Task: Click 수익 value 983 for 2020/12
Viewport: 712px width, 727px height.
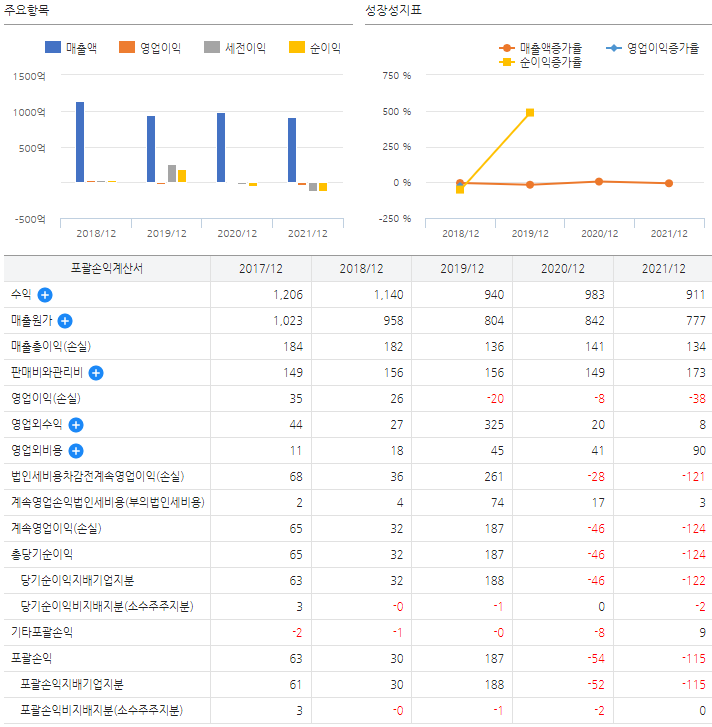Action: coord(595,295)
